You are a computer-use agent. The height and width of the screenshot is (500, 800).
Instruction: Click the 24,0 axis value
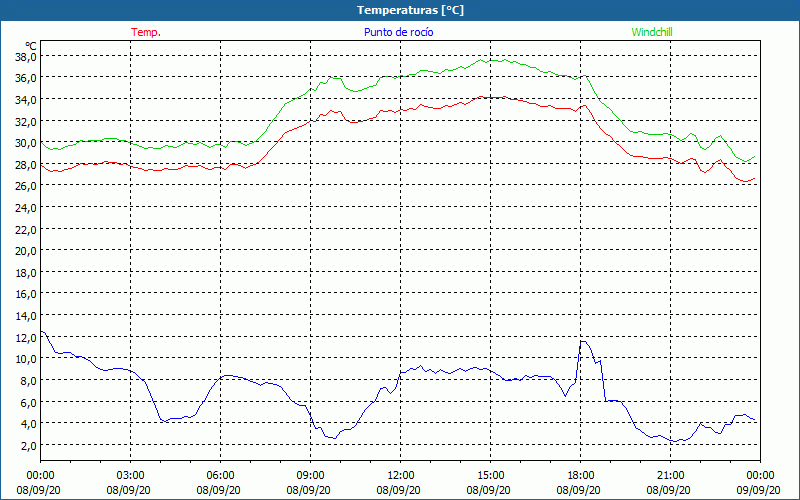[x=26, y=208]
